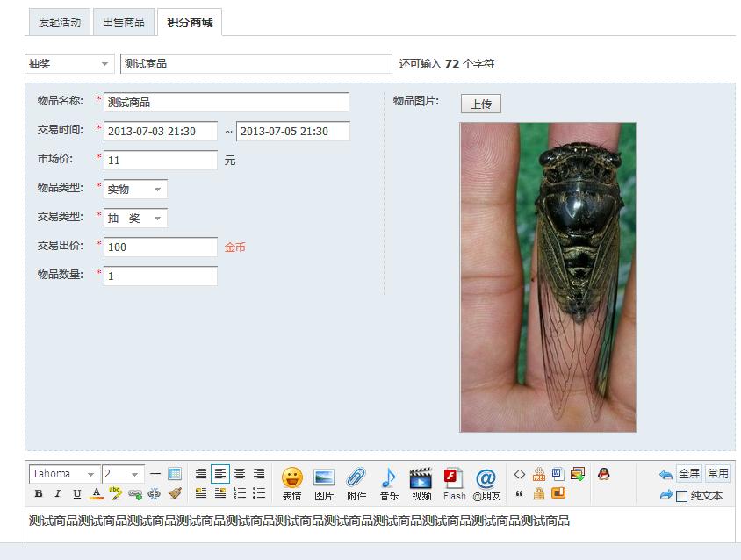Open the 交易类型 dropdown showing 抽 奖
Viewport: 741px width, 560px height.
(135, 218)
